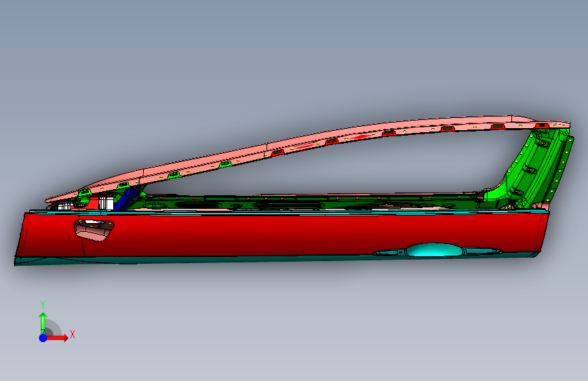Pick the white component beside blue bracket

[x=105, y=203]
